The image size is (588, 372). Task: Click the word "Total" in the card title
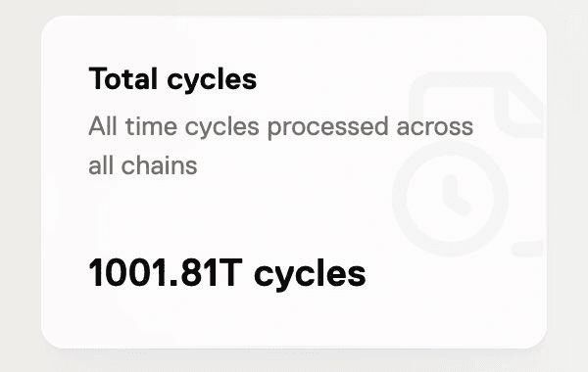(x=122, y=78)
